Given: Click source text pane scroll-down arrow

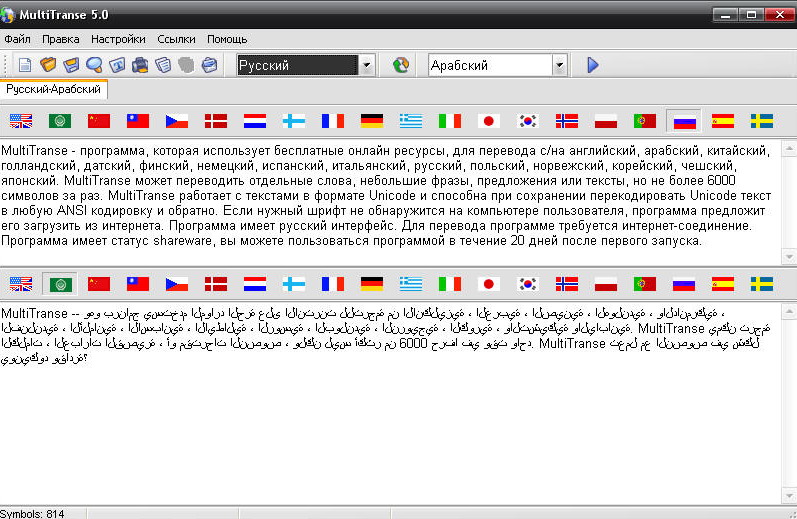Looking at the screenshot, I should (x=789, y=256).
